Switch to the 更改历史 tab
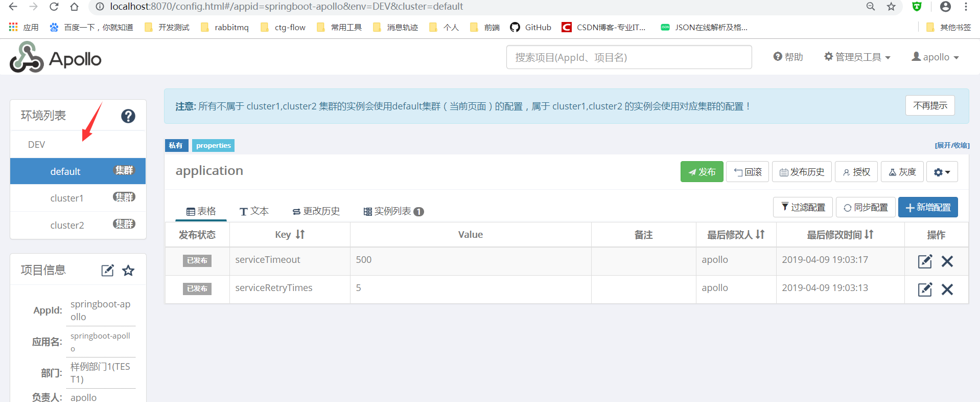Image resolution: width=980 pixels, height=402 pixels. tap(316, 211)
